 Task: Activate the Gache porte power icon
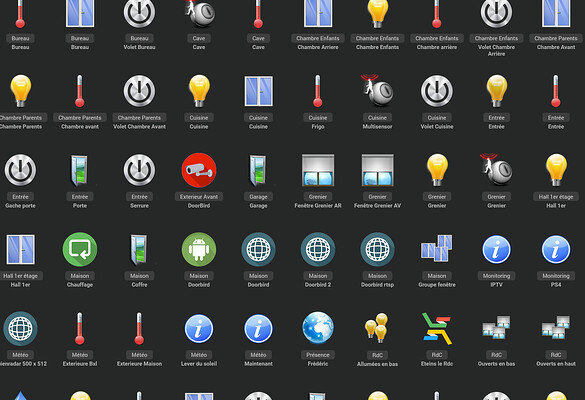pos(20,170)
